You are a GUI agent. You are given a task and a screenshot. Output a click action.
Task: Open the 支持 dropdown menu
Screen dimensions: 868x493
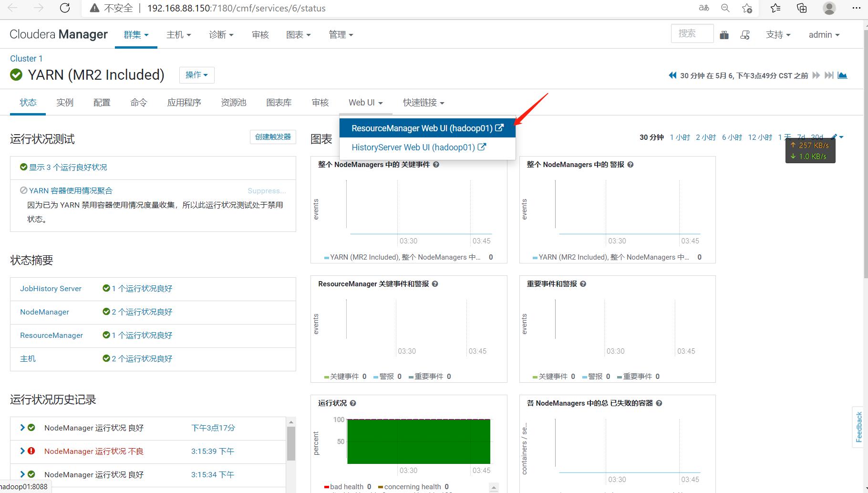coord(778,35)
